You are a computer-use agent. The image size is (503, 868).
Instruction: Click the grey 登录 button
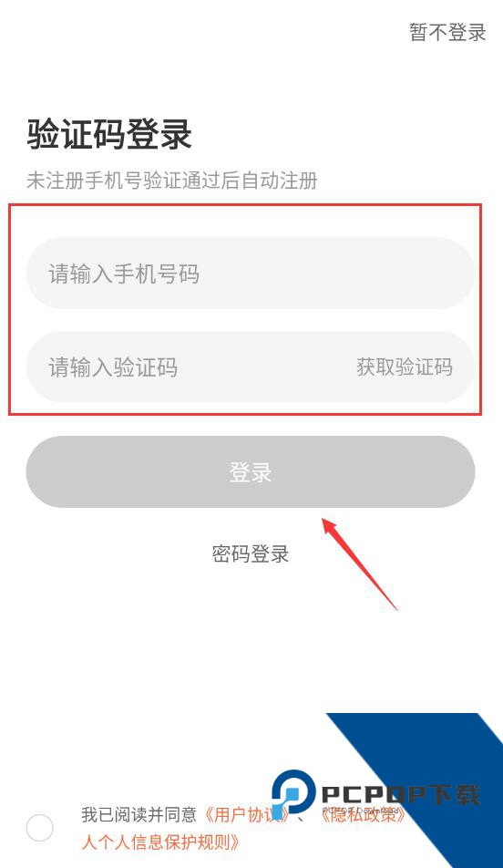(x=251, y=471)
